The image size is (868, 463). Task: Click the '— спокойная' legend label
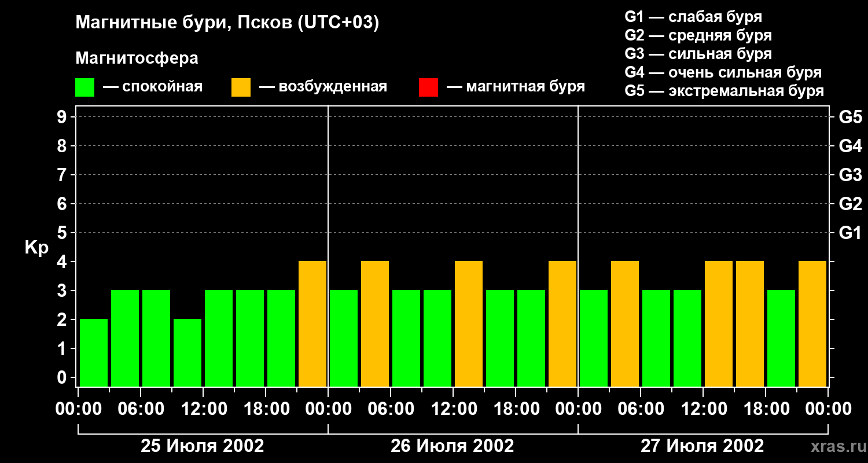[153, 87]
